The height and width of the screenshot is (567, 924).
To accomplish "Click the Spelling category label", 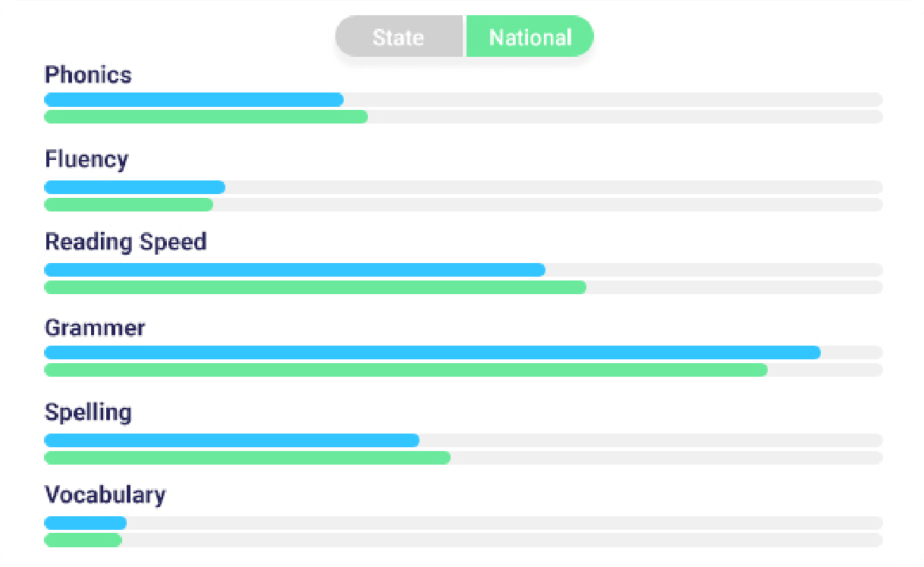I will point(88,412).
